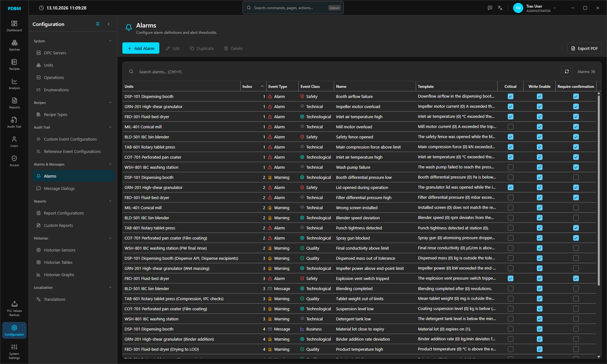This screenshot has width=607, height=364.
Task: Enable Require confirmation for Booth differential pressure low
Action: click(576, 177)
